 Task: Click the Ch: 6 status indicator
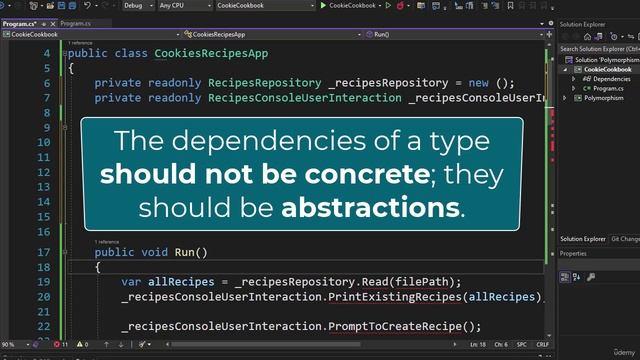[501, 344]
